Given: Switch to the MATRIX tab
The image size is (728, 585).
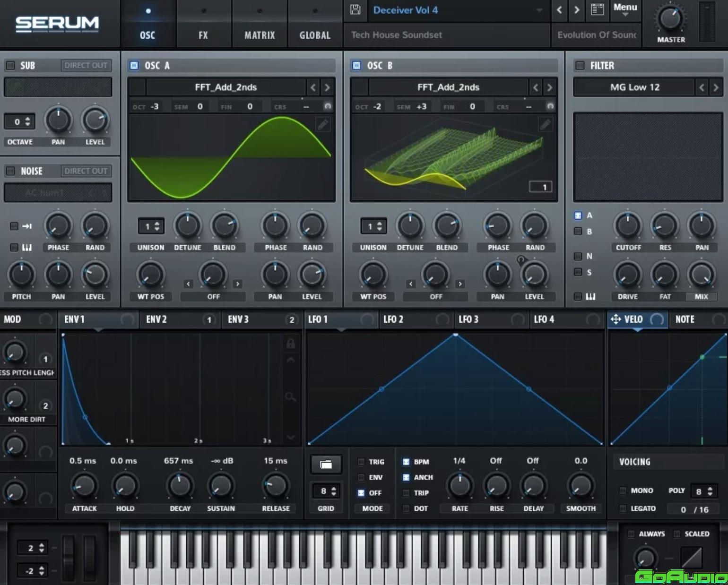Looking at the screenshot, I should click(x=260, y=35).
